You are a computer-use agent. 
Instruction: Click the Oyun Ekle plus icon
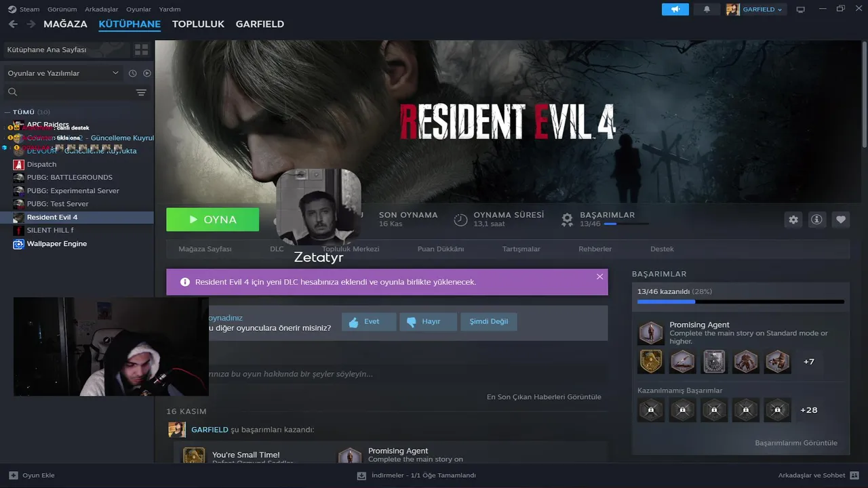(14, 475)
